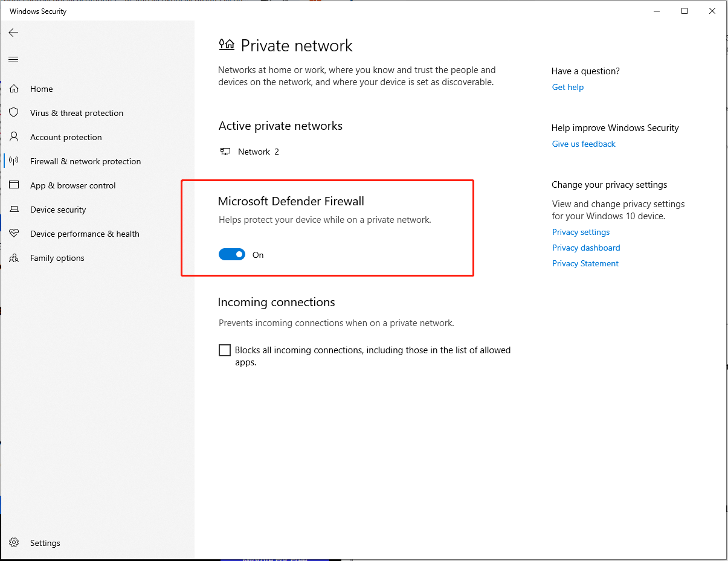Open the Privacy dashboard link
This screenshot has width=728, height=561.
tap(586, 248)
